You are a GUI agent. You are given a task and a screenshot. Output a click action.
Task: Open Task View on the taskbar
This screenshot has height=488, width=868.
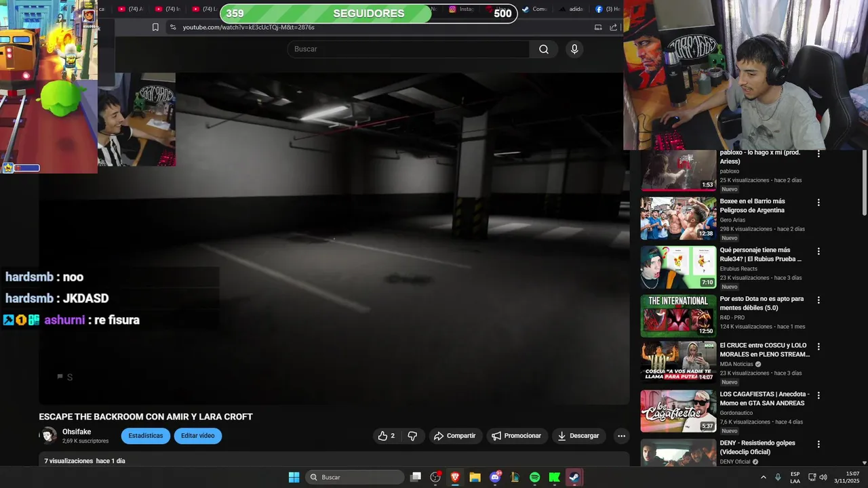pyautogui.click(x=416, y=477)
